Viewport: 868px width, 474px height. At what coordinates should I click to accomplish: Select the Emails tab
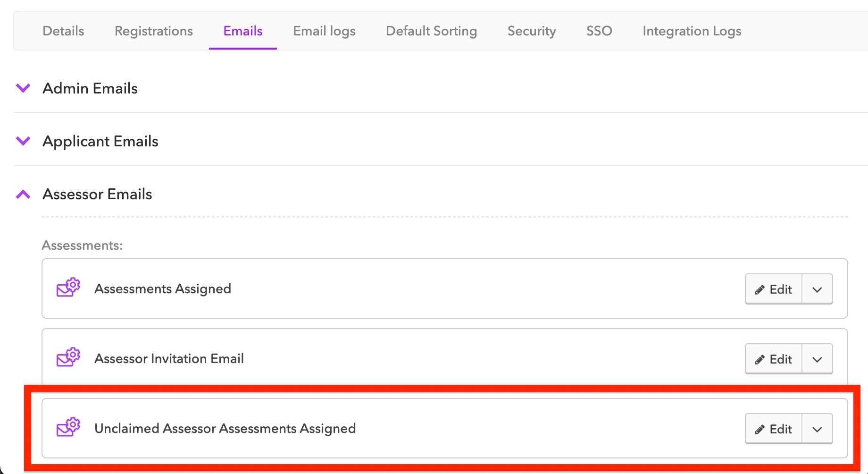(243, 31)
